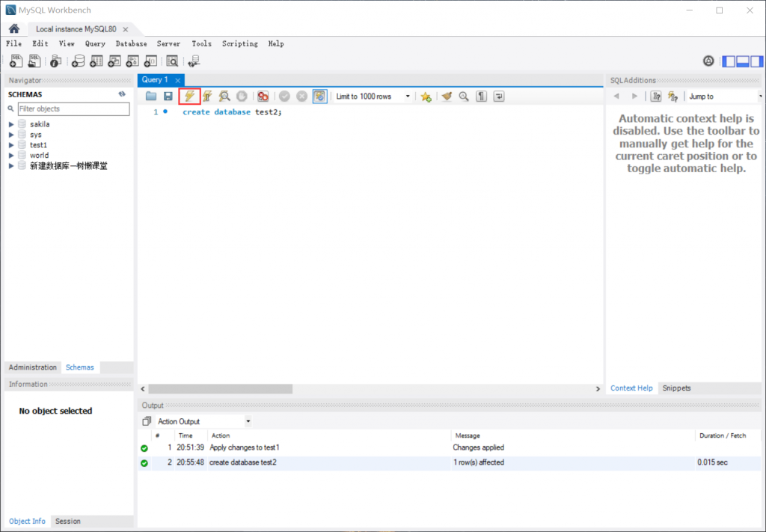
Task: Toggle invisible characters pilcrow icon
Action: click(x=481, y=97)
